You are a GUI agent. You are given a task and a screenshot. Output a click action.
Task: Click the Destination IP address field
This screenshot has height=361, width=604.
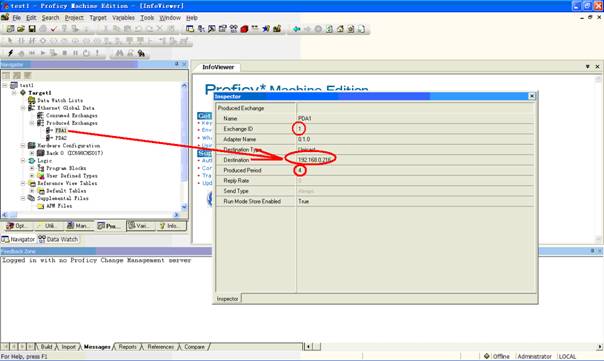(x=415, y=160)
